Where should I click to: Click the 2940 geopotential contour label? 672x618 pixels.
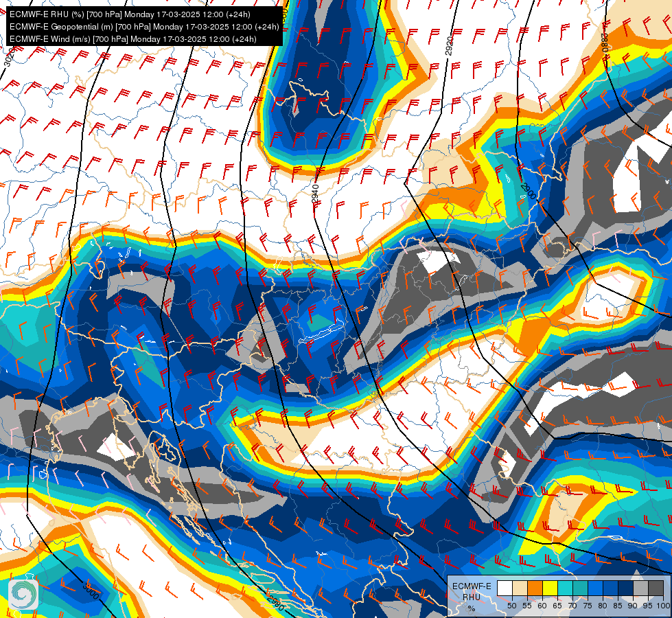316,194
